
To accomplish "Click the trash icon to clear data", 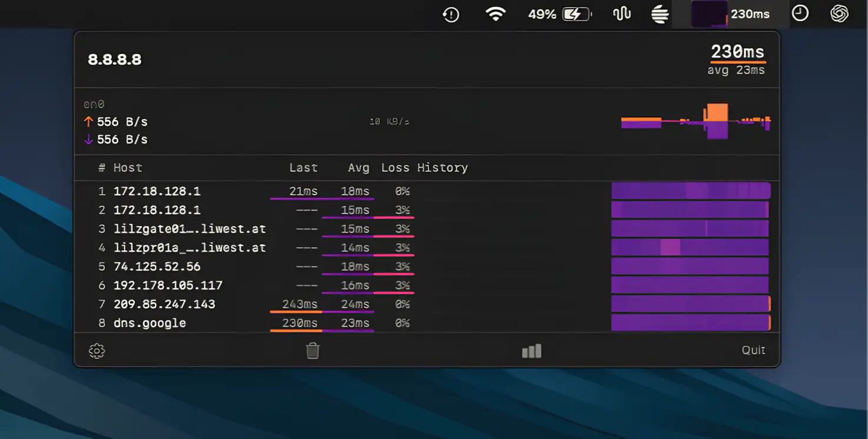I will pyautogui.click(x=313, y=351).
